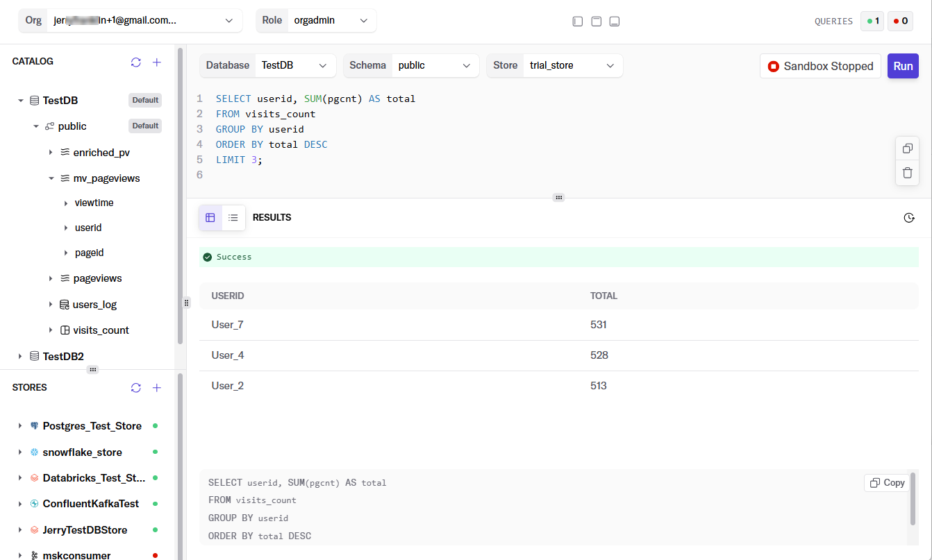The width and height of the screenshot is (932, 560).
Task: Switch results to table view
Action: [210, 218]
